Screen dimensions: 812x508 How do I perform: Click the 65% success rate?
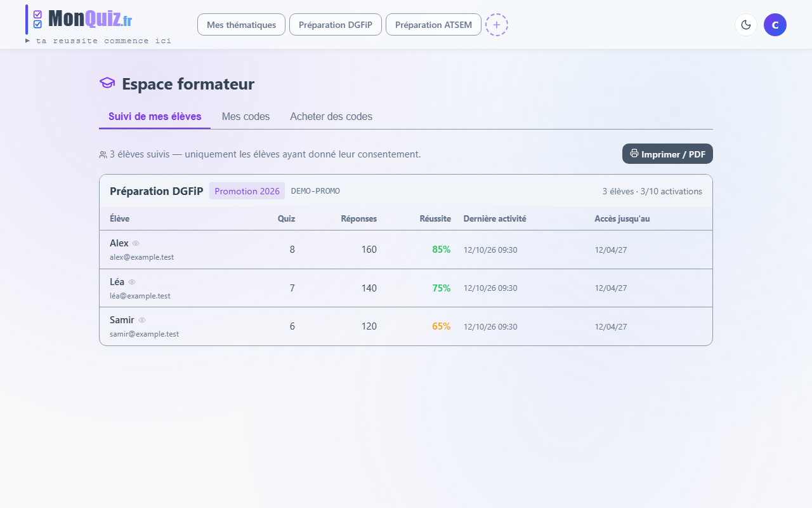coord(442,326)
